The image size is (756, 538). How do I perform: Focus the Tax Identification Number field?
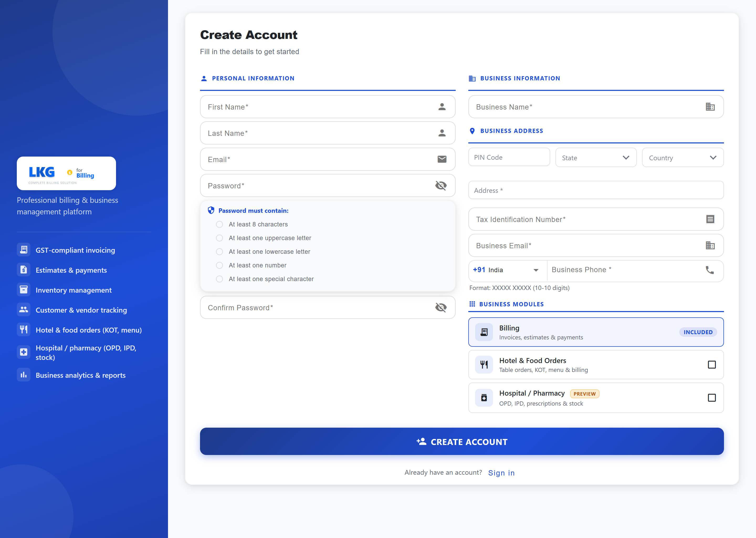[x=596, y=219]
